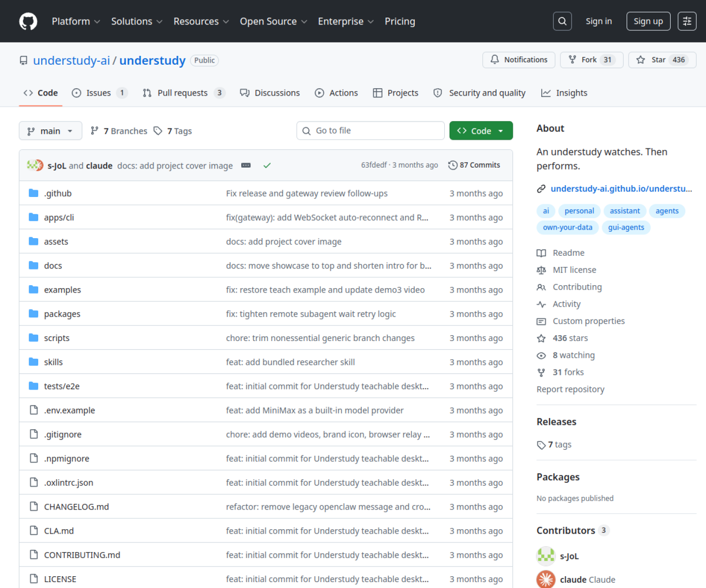Open the understudy-ai owner link
Viewport: 706px width, 588px height.
click(x=72, y=60)
